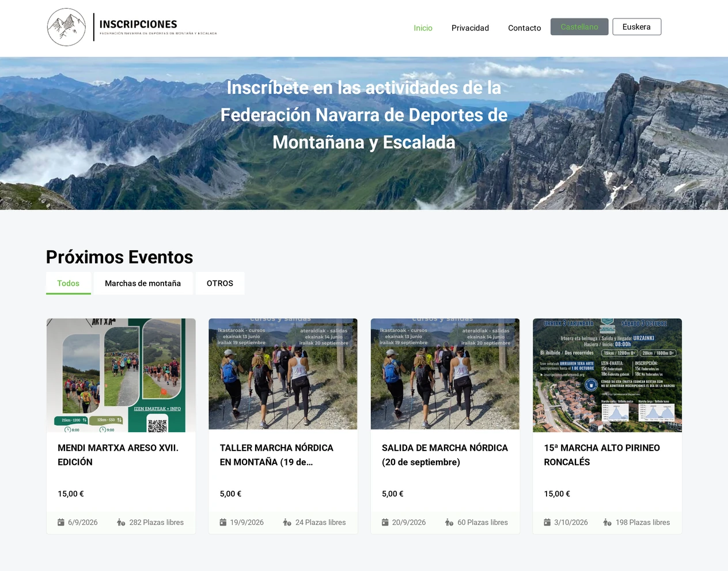Click the person icon beside 24 Plazas libres
The image size is (728, 571).
(287, 523)
